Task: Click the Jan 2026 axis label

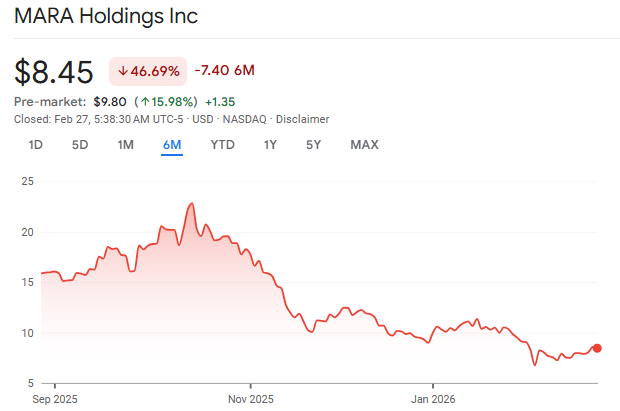Action: [432, 399]
